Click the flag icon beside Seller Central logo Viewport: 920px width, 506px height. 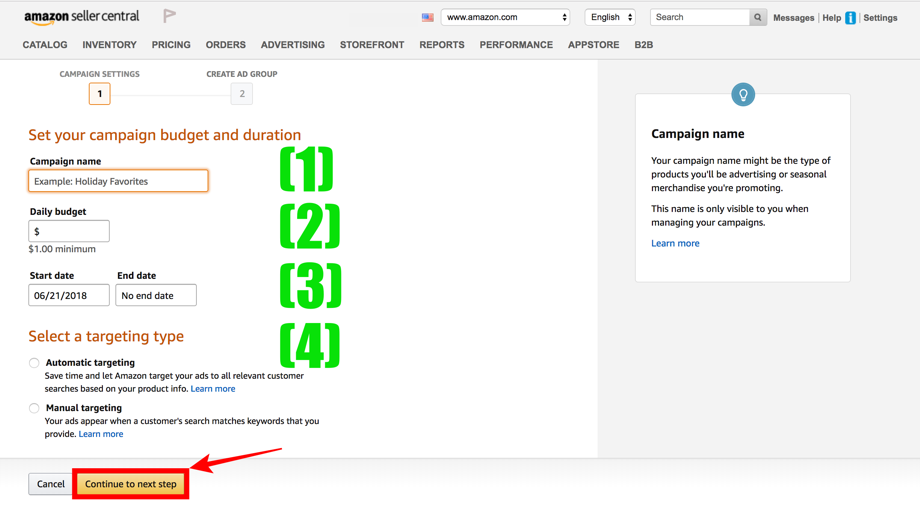(169, 16)
